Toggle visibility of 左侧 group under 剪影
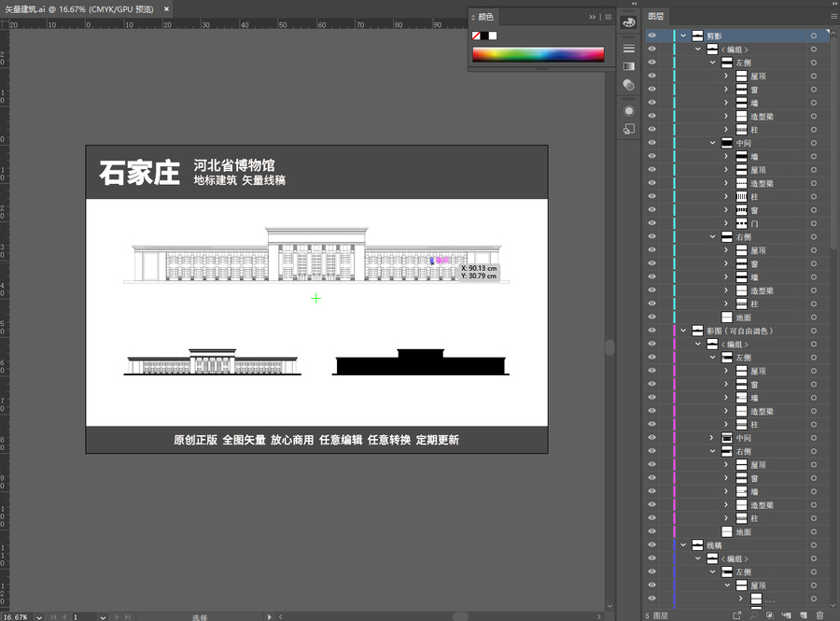Image resolution: width=840 pixels, height=621 pixels. coord(652,63)
